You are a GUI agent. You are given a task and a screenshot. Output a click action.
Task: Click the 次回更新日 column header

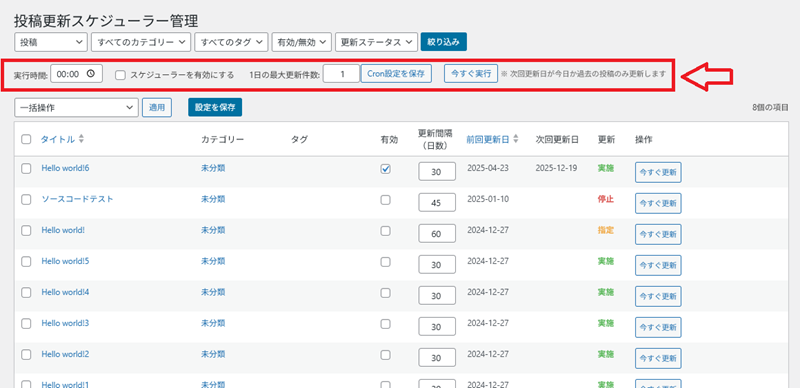pos(557,139)
